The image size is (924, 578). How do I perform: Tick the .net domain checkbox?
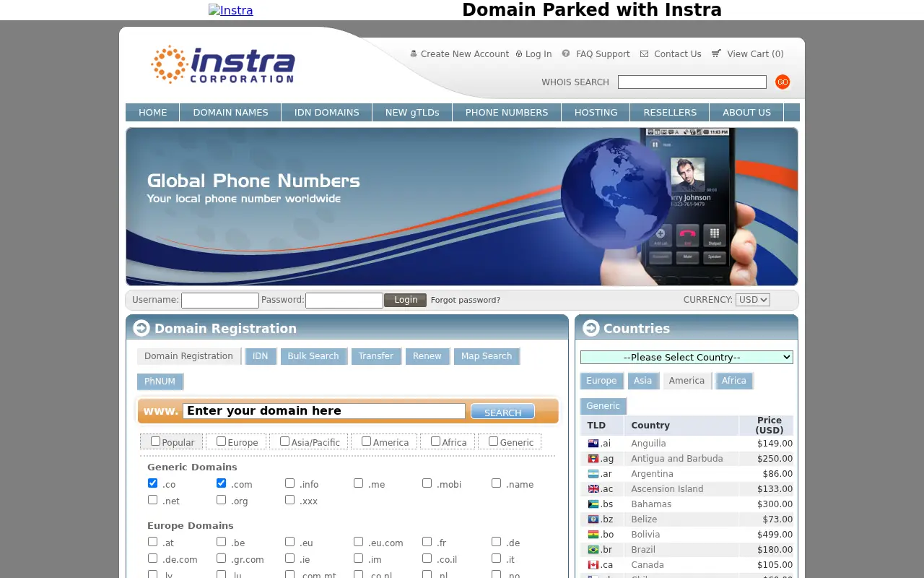click(x=152, y=500)
